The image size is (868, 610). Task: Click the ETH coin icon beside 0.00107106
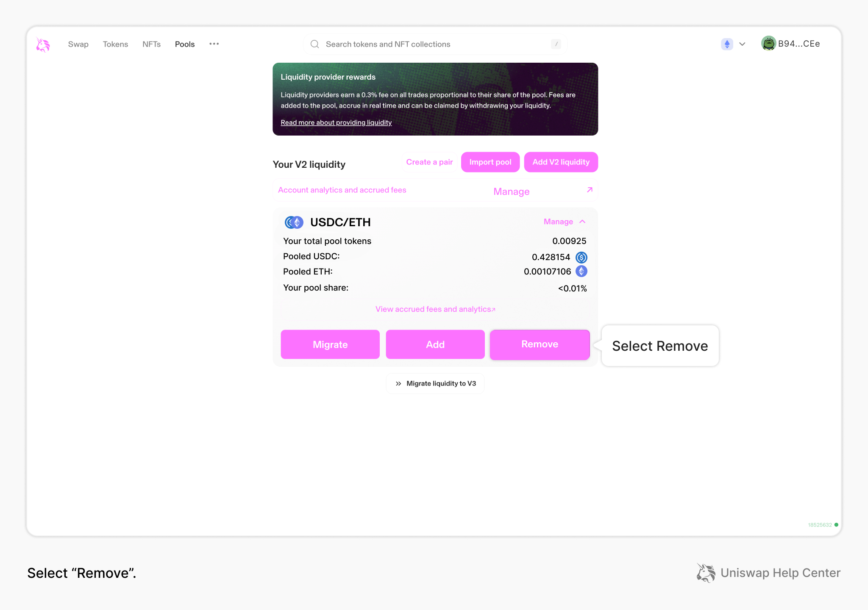[x=581, y=271]
